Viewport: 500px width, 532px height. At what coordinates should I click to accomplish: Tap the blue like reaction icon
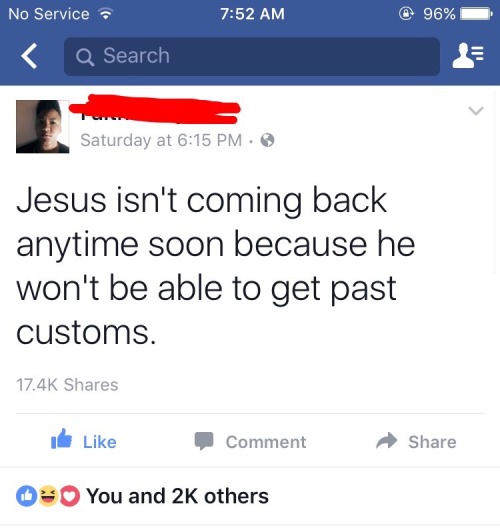tap(26, 496)
